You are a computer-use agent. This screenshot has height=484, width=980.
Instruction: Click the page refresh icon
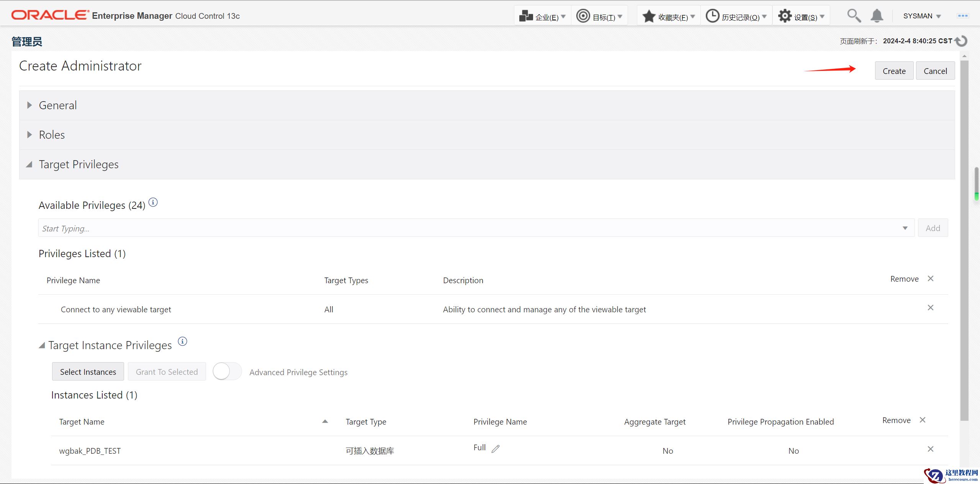click(x=961, y=41)
